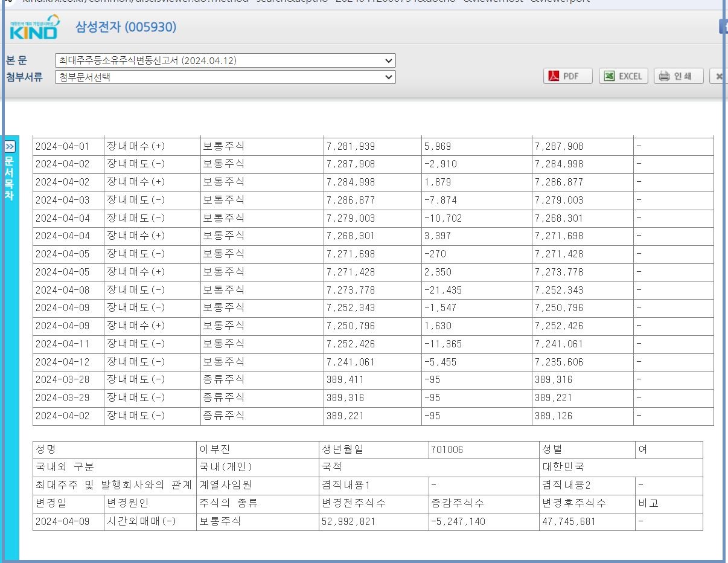
Task: Select the 7,287,908 after-change cell on 2024-04-01 row
Action: [582, 146]
